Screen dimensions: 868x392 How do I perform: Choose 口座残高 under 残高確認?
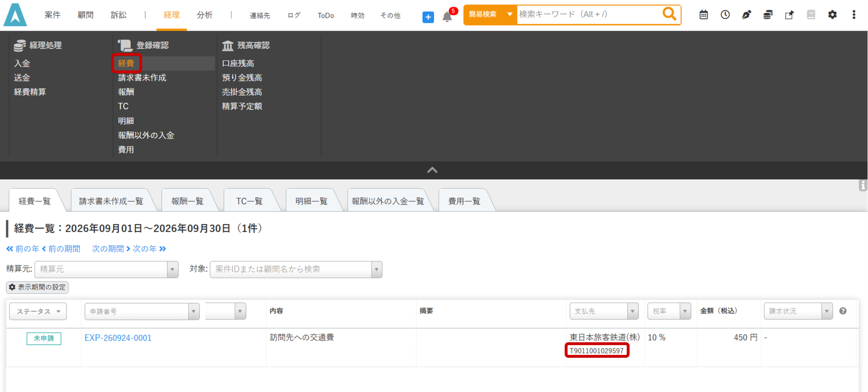point(238,63)
